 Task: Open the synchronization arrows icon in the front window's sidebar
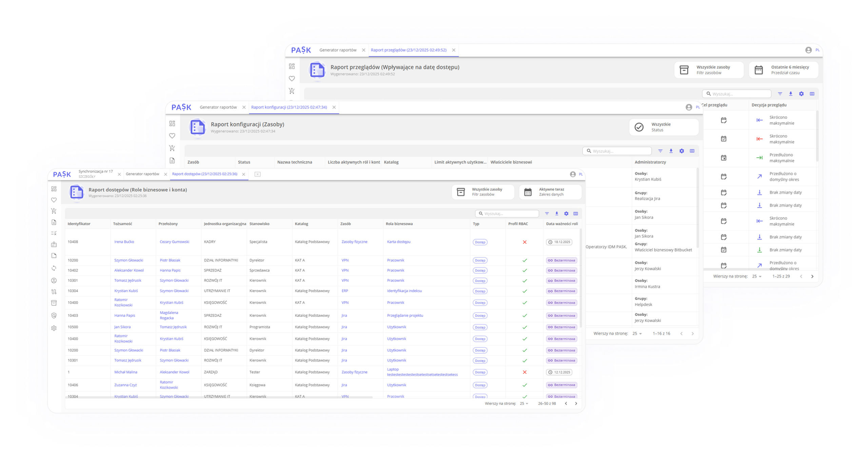pos(54,268)
